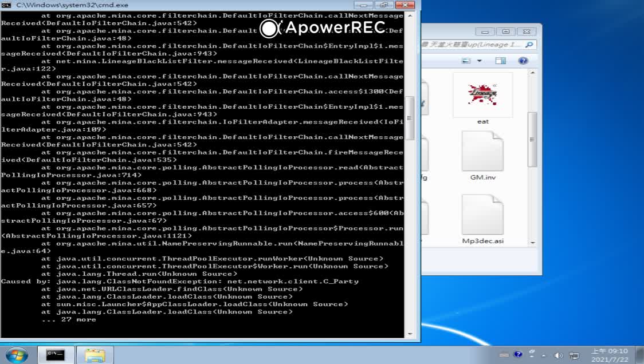Show hidden tray icons arrow

(544, 355)
